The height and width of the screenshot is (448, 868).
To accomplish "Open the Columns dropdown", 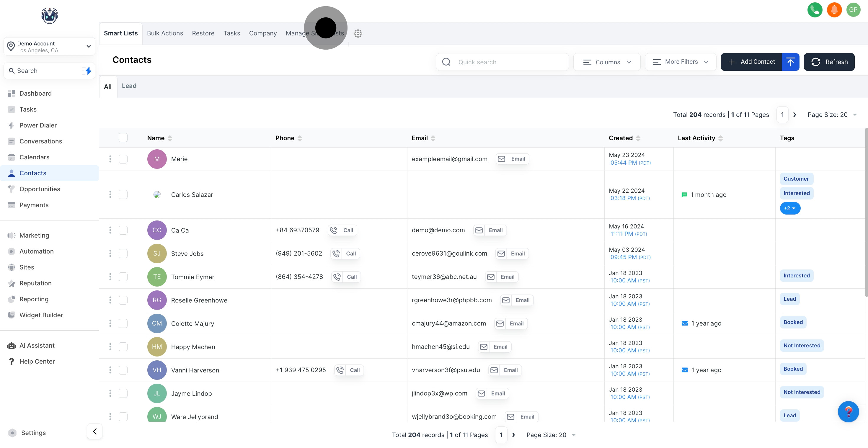I will tap(606, 62).
